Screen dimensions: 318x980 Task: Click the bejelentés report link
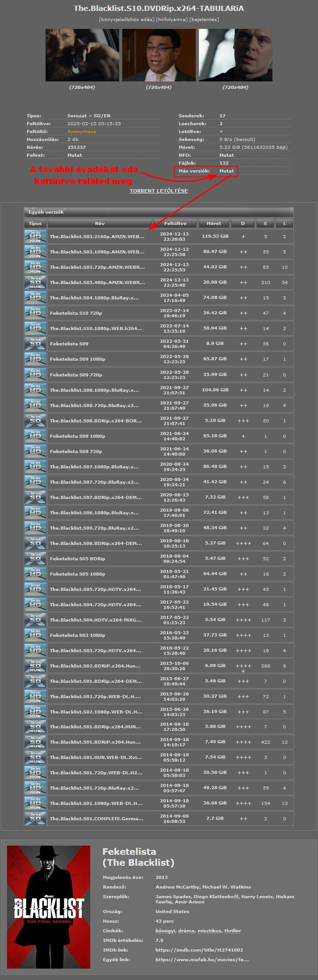point(204,19)
